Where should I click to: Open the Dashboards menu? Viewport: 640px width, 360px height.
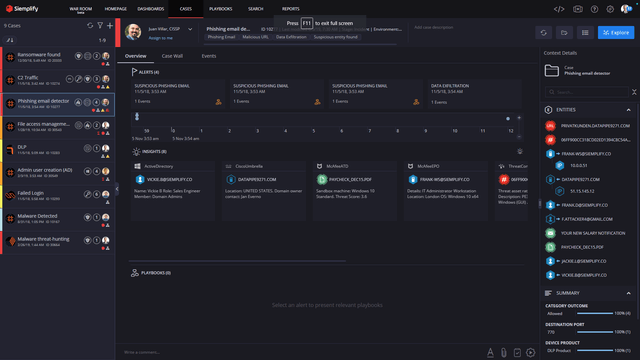(x=151, y=9)
